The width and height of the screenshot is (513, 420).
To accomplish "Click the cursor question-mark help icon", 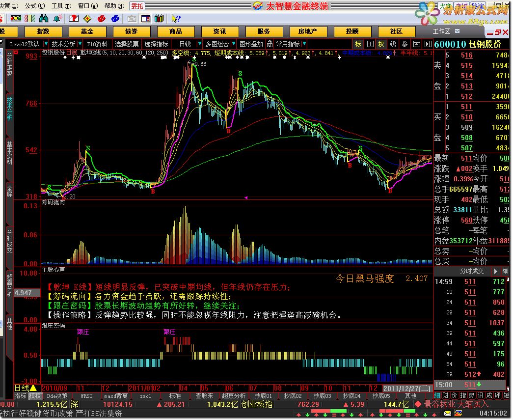I will click(x=176, y=19).
